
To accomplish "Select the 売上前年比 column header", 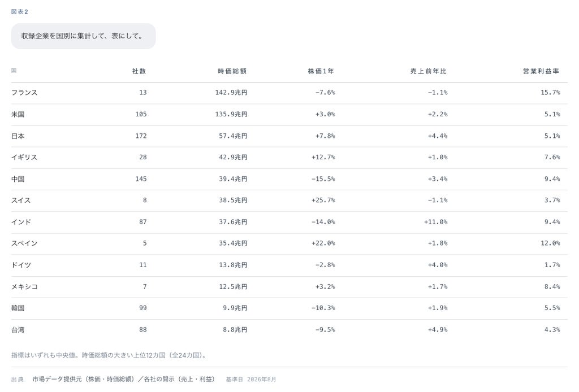I will point(429,71).
